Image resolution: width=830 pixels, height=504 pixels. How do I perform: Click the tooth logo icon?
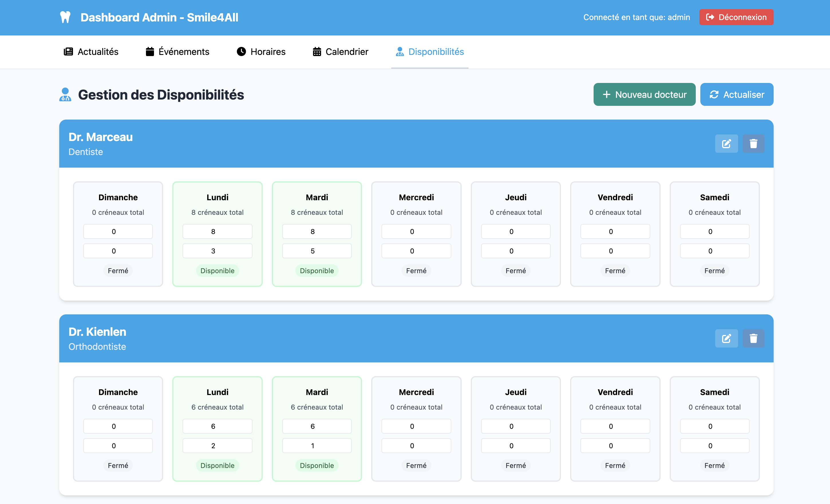[x=65, y=17]
